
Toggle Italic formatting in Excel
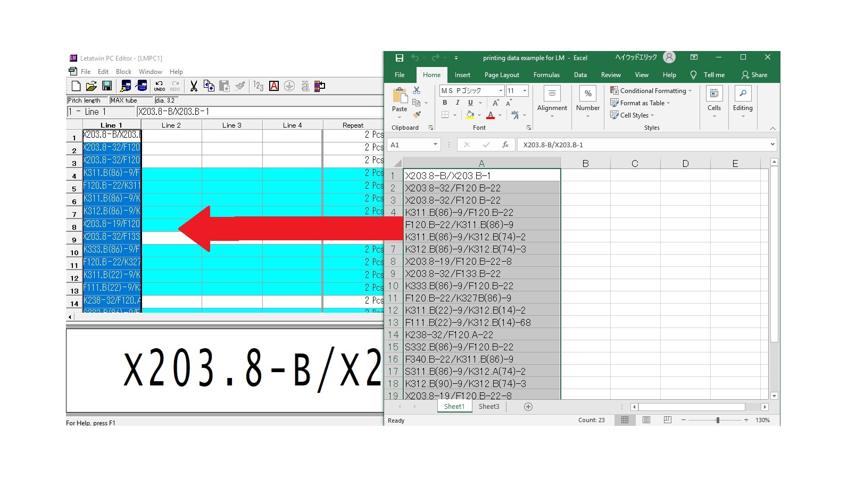(x=458, y=103)
